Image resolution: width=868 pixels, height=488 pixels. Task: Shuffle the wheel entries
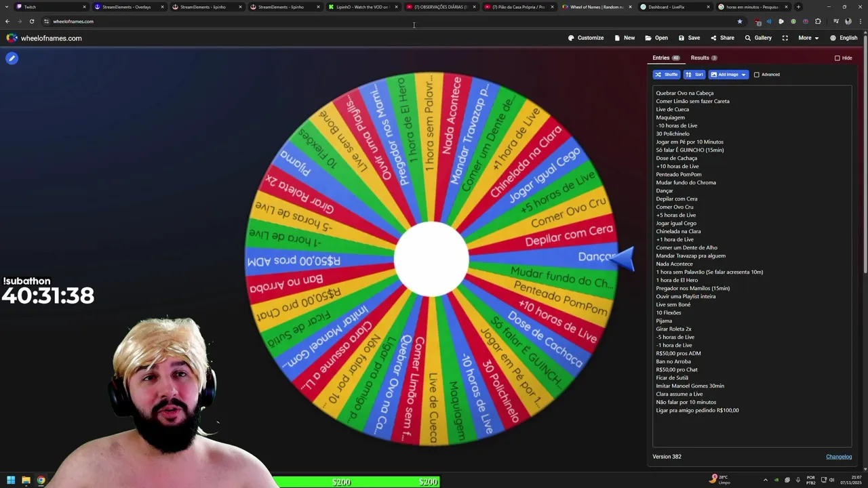(x=667, y=75)
